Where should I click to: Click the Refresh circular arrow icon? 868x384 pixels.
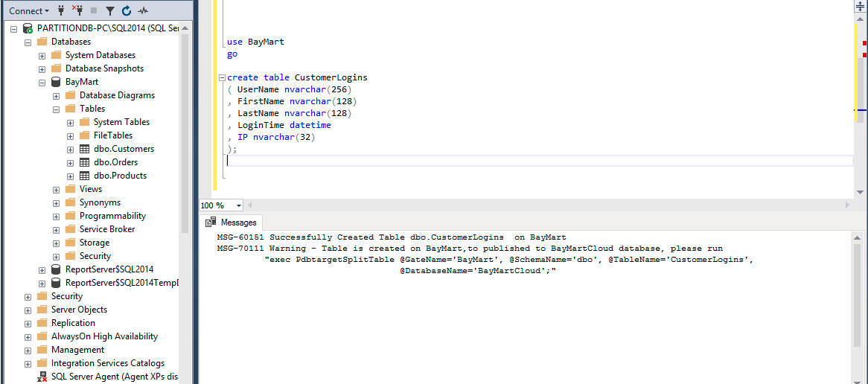127,10
